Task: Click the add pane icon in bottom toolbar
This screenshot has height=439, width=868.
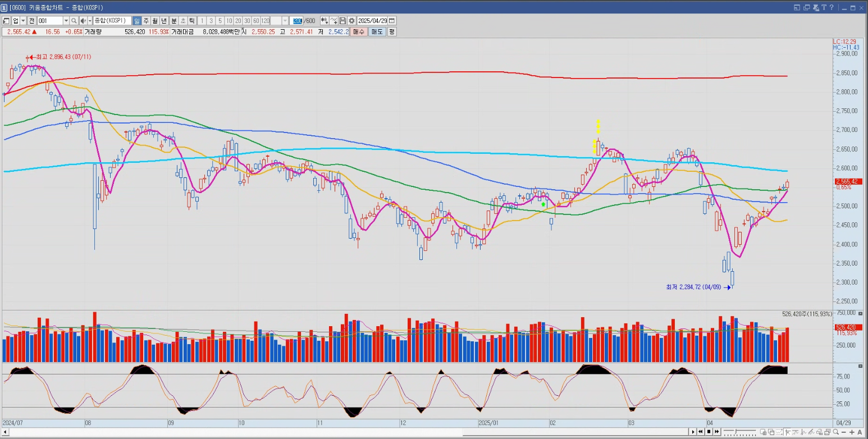Action: (x=763, y=432)
